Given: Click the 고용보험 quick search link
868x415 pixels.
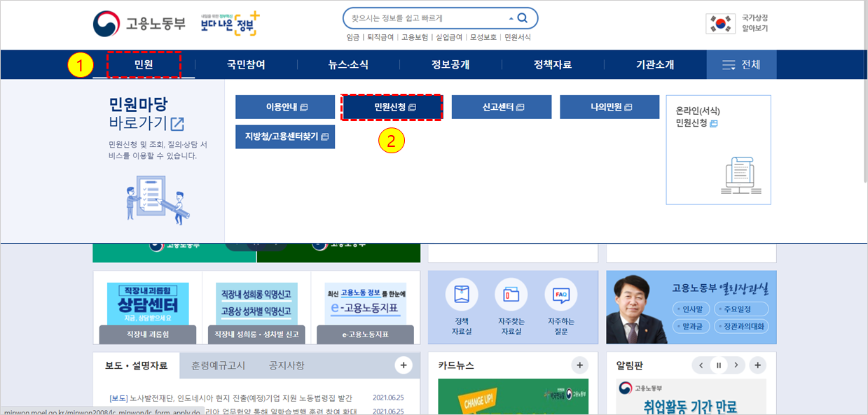Looking at the screenshot, I should point(415,37).
